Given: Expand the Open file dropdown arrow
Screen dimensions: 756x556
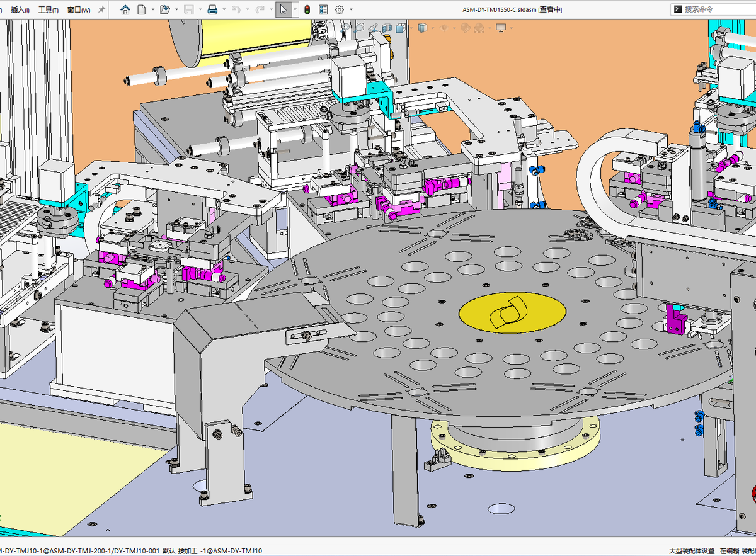Looking at the screenshot, I should (176, 10).
